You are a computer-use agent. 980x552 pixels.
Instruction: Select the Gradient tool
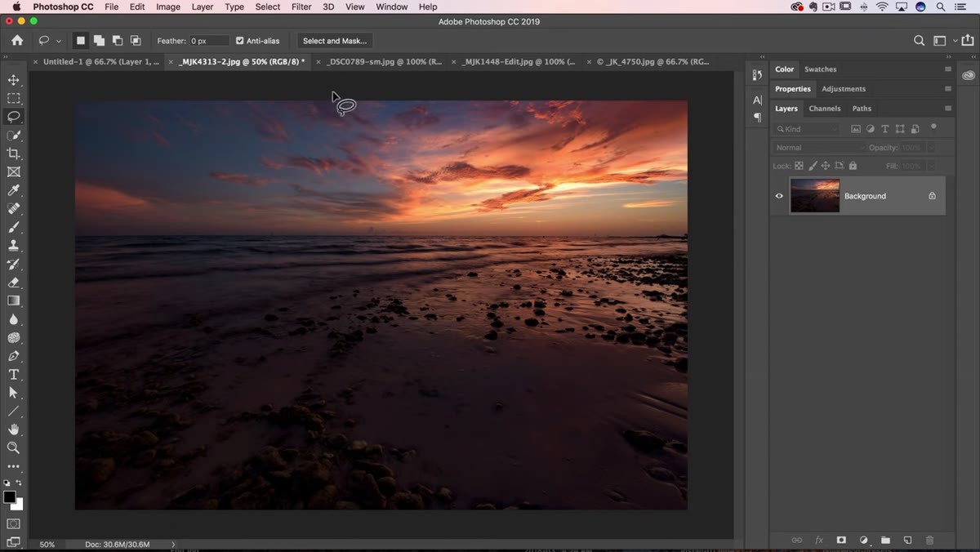pyautogui.click(x=14, y=300)
